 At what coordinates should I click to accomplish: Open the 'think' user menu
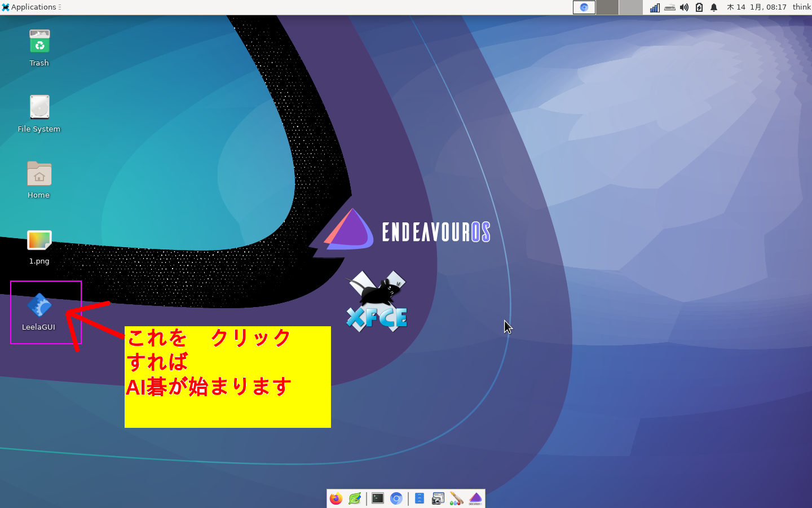801,7
